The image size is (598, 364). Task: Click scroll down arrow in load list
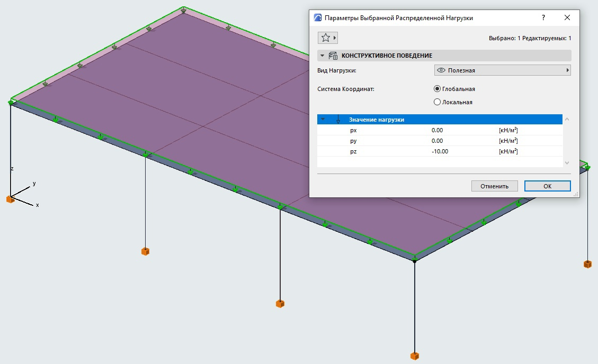[567, 163]
